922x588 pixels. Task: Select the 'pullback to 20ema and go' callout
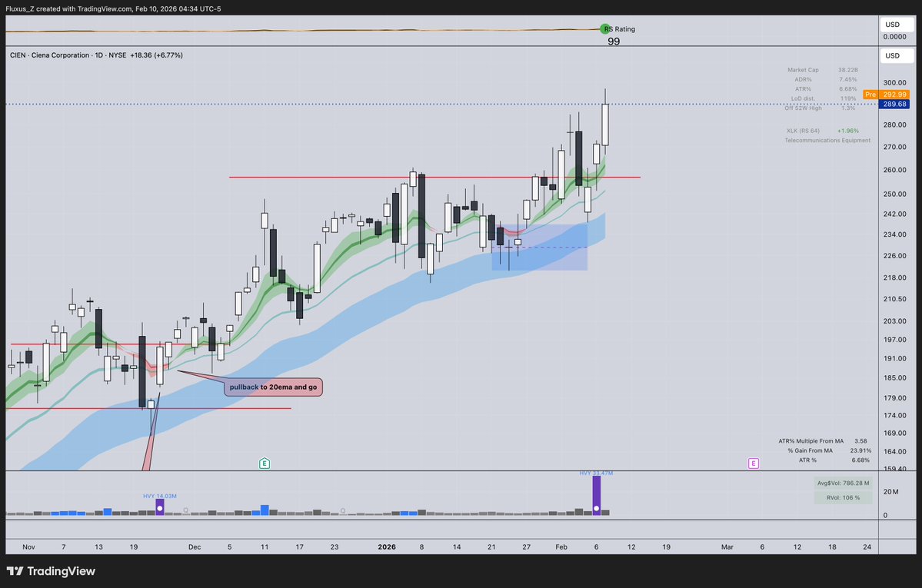[x=273, y=387]
